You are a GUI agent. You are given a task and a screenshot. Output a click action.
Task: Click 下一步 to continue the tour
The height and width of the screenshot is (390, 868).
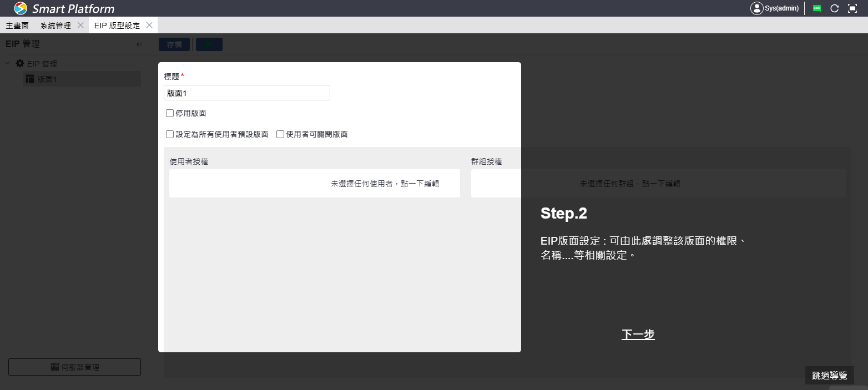pos(638,335)
